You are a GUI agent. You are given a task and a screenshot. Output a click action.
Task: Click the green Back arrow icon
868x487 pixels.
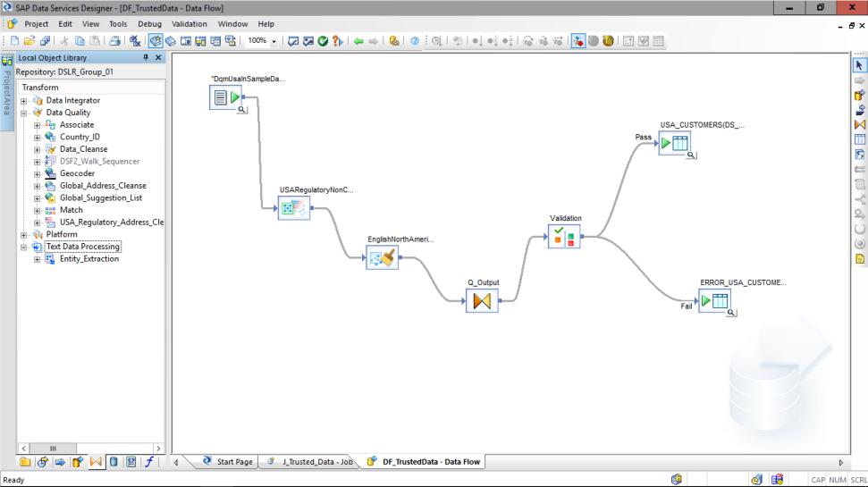tap(358, 41)
